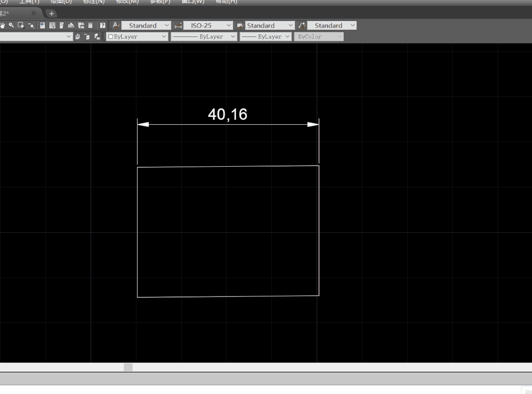Open the layer selection dropdown
This screenshot has width=532, height=394.
pos(36,36)
